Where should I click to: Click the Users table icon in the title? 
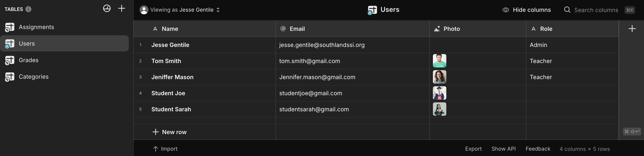point(372,10)
